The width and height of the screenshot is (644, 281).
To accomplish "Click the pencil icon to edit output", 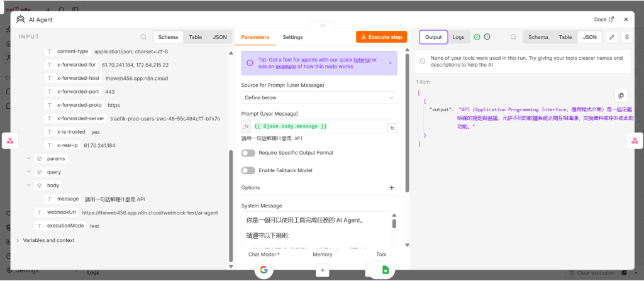I will point(612,37).
